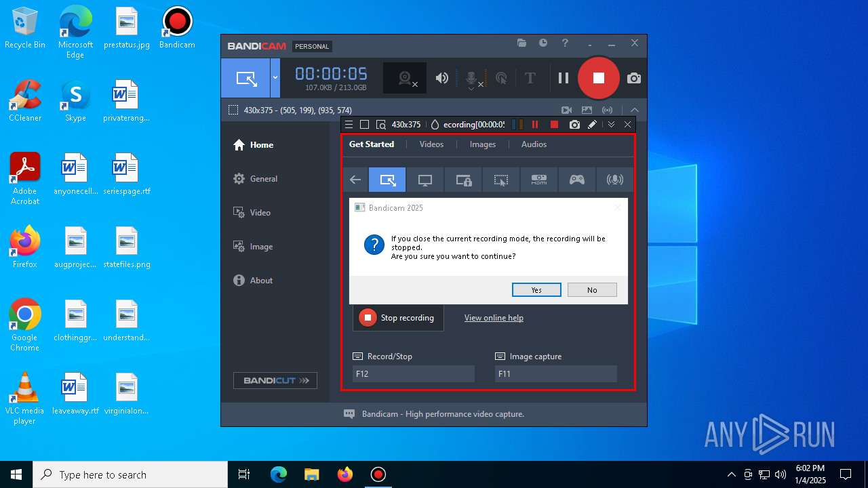Click the back arrow in mode row

pos(355,180)
